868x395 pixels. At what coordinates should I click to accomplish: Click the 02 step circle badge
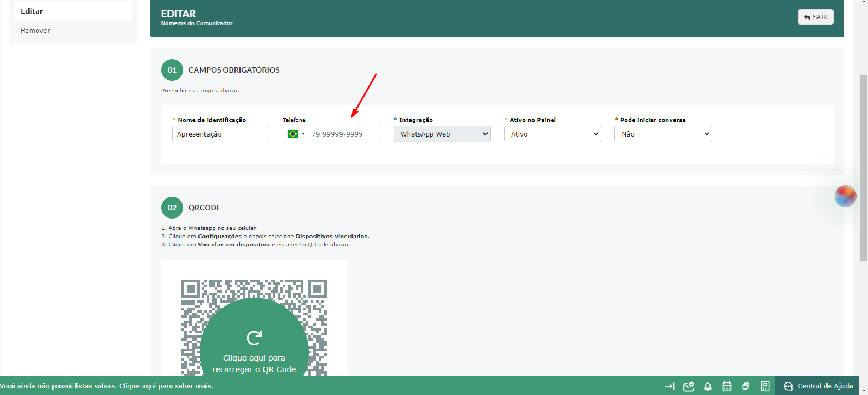click(x=172, y=208)
